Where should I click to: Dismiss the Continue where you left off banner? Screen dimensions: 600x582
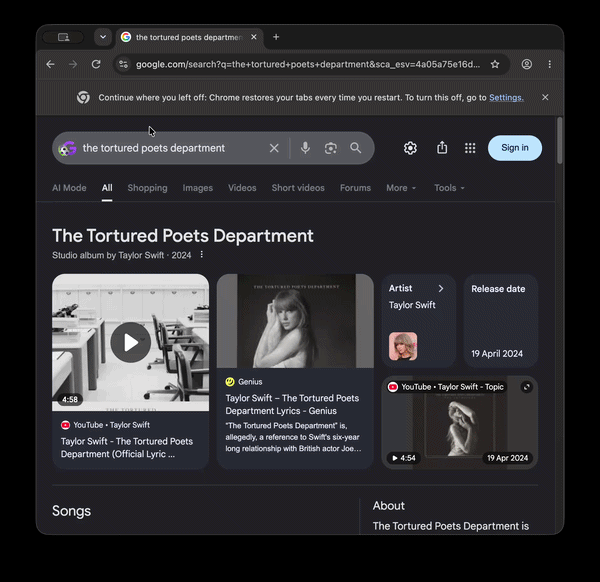click(545, 98)
